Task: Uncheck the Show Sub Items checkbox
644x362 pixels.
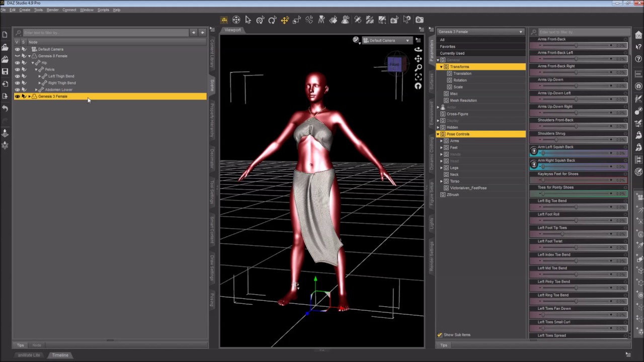Action: [440, 335]
